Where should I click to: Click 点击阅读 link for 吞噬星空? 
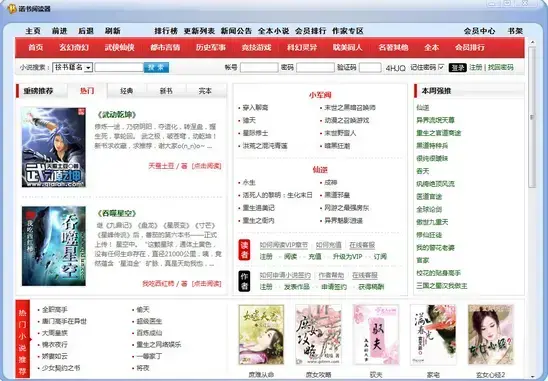pyautogui.click(x=207, y=283)
